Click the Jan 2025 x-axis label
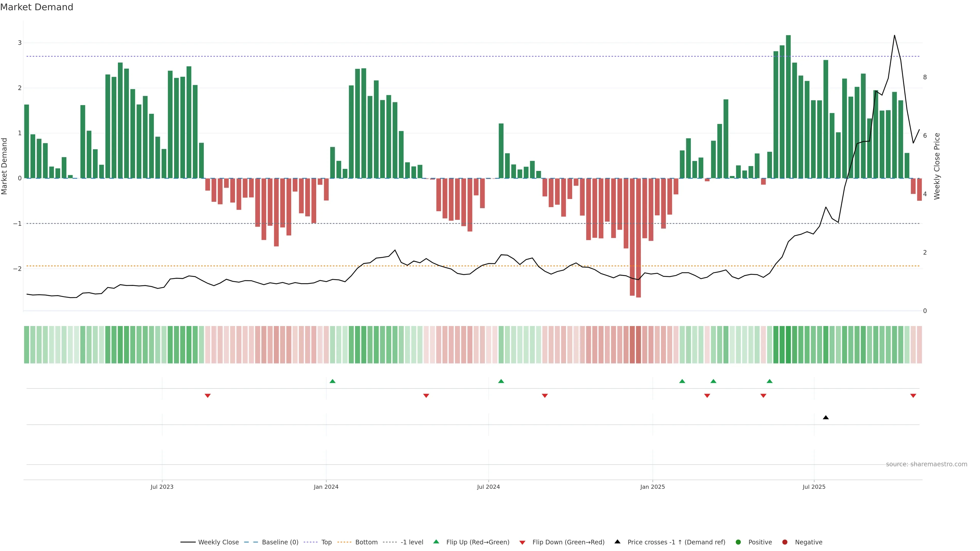Screen dimensions: 980x551 (653, 487)
